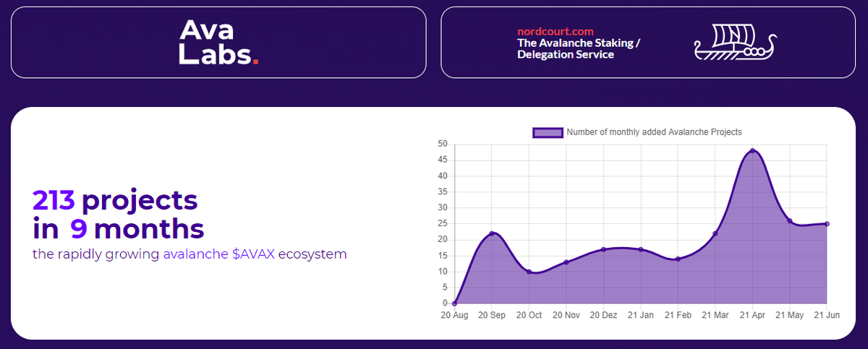Click the '21 Feb' axis label
868x349 pixels.
678,316
